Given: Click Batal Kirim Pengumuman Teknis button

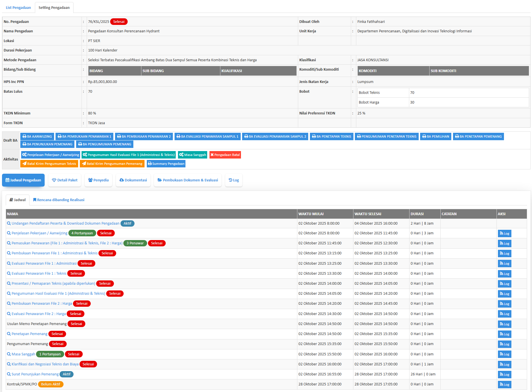Looking at the screenshot, I should pos(49,164).
